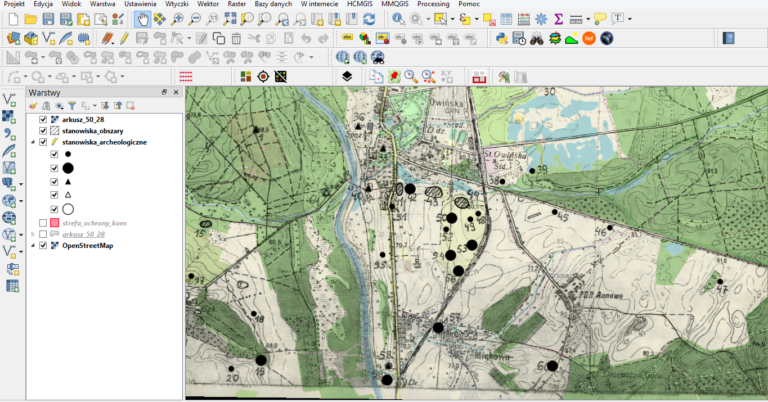Save the project with the floppy disk icon

[48, 19]
